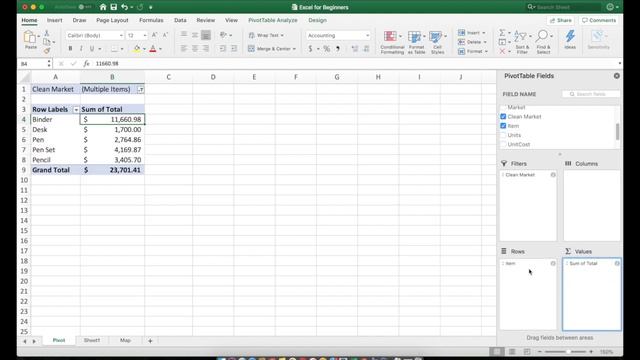Click the insert function fx icon
The height and width of the screenshot is (360, 640).
(x=86, y=64)
